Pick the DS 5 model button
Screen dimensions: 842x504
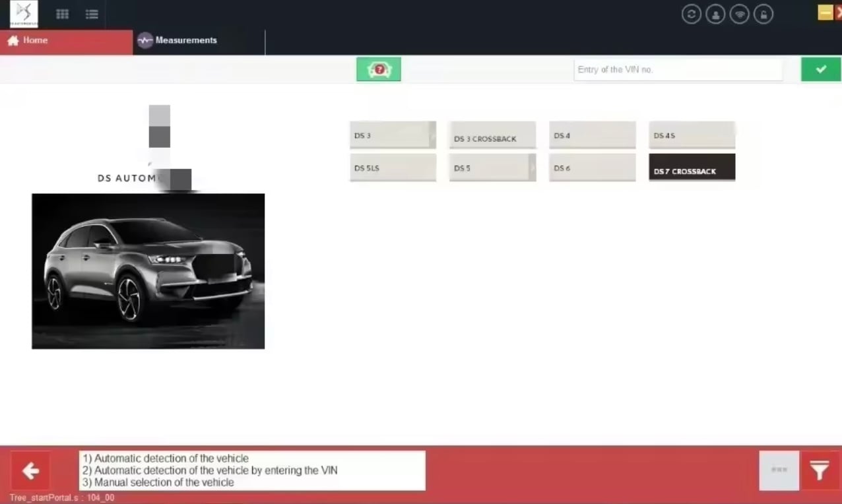[492, 167]
